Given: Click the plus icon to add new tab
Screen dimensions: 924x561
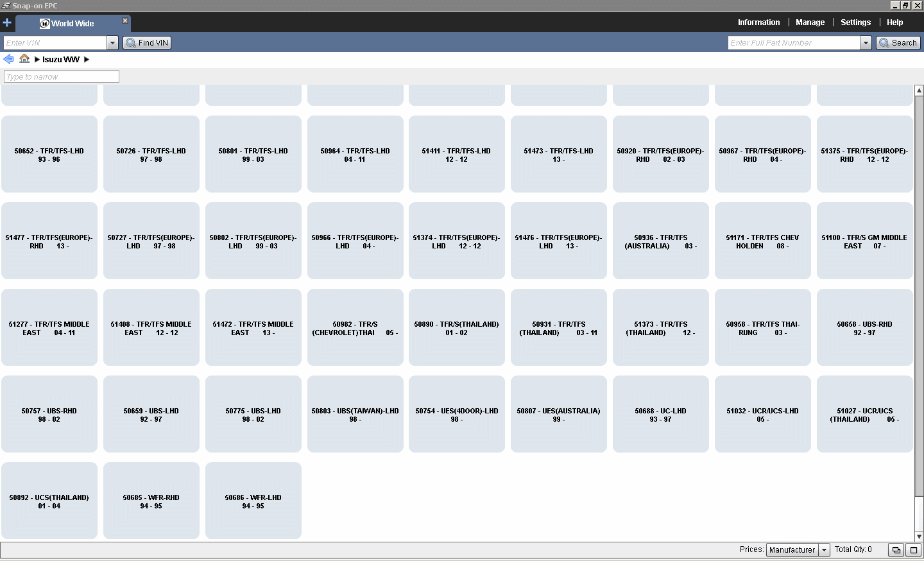Looking at the screenshot, I should click(x=7, y=23).
